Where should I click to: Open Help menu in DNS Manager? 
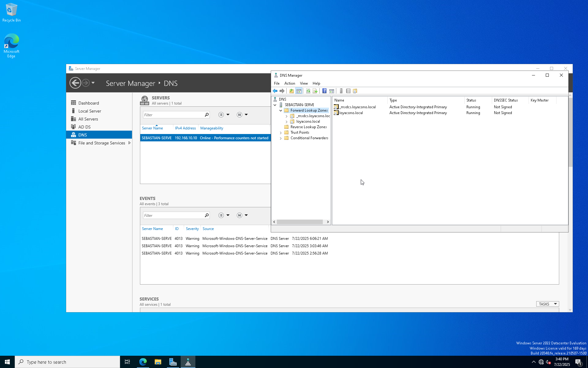coord(316,83)
